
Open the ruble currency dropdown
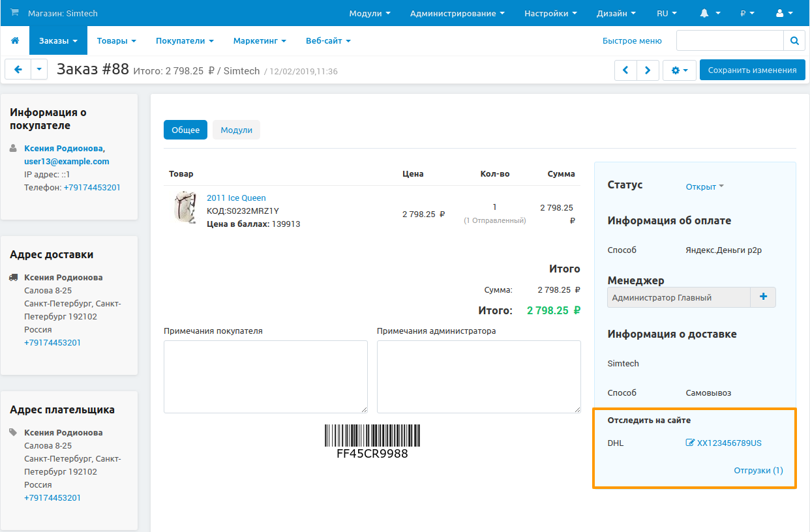[x=747, y=13]
